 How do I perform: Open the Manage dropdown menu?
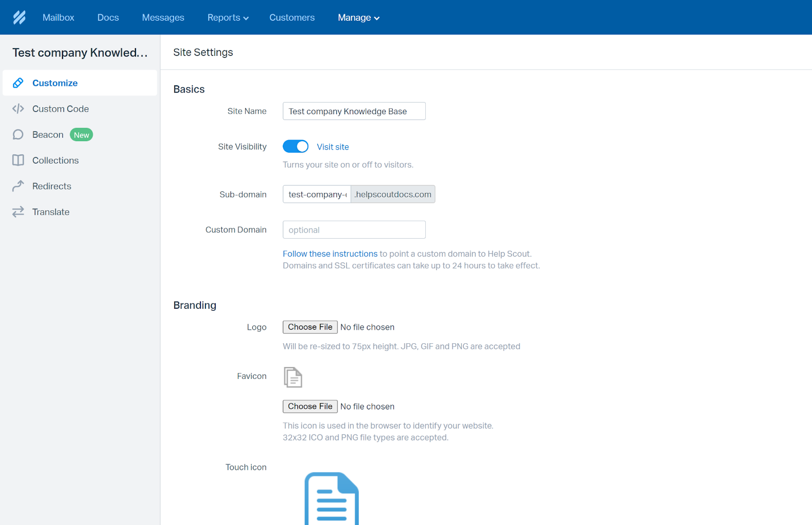pos(358,17)
